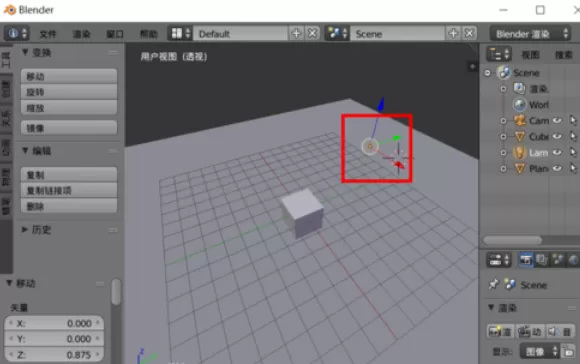The image size is (580, 364).
Task: Delete the Default screen layout with X
Action: point(313,34)
